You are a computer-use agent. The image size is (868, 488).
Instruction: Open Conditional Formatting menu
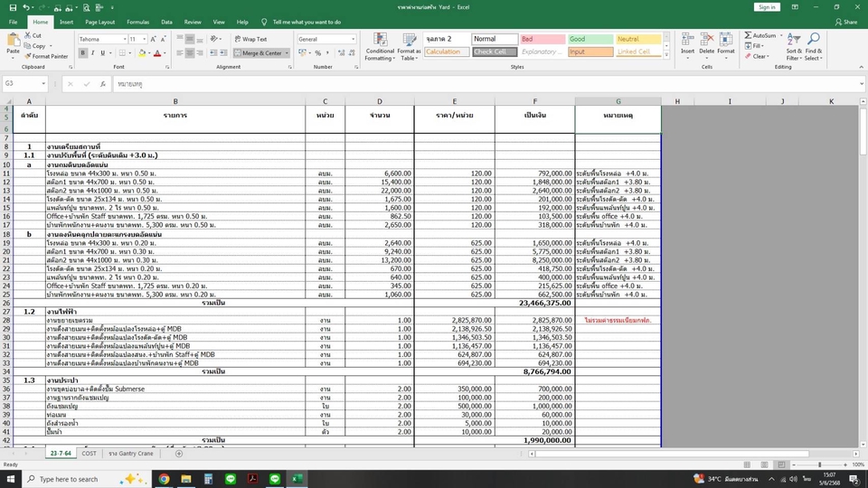coord(380,46)
